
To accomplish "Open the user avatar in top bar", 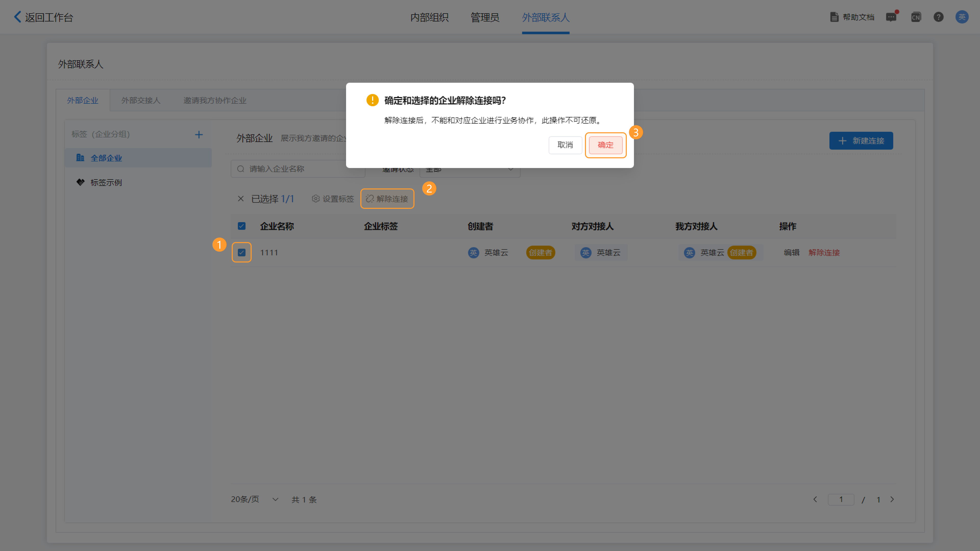I will 962,17.
